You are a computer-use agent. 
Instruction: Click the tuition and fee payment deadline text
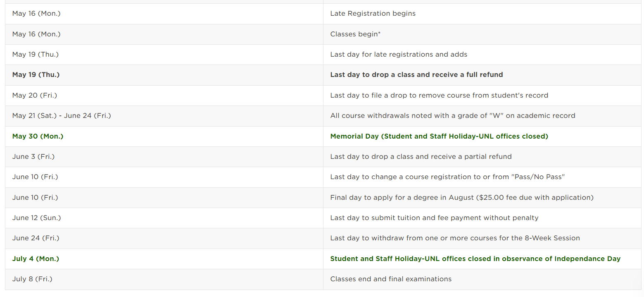click(434, 218)
